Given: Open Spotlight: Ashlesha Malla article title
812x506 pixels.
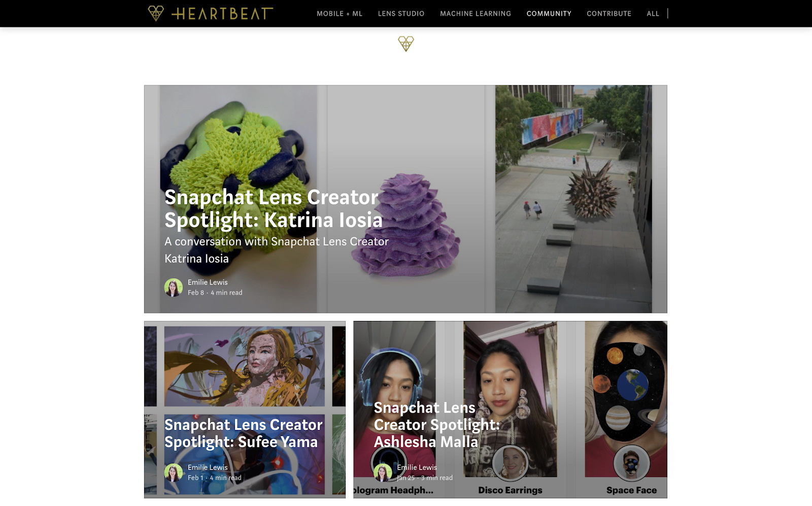Looking at the screenshot, I should (436, 424).
